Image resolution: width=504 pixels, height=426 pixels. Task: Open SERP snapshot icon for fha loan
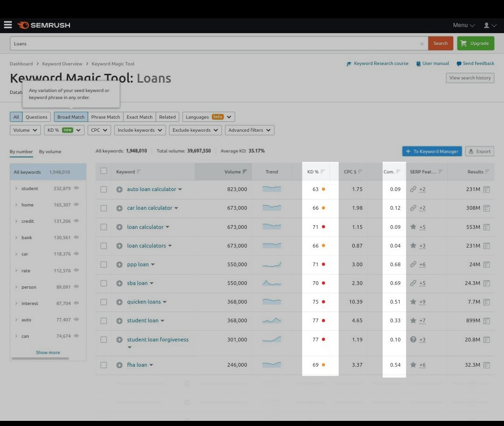[487, 365]
